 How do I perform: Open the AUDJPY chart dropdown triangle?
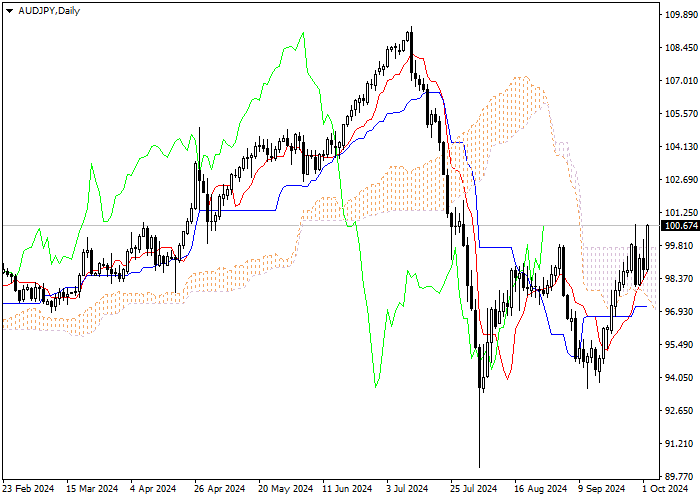pos(9,11)
